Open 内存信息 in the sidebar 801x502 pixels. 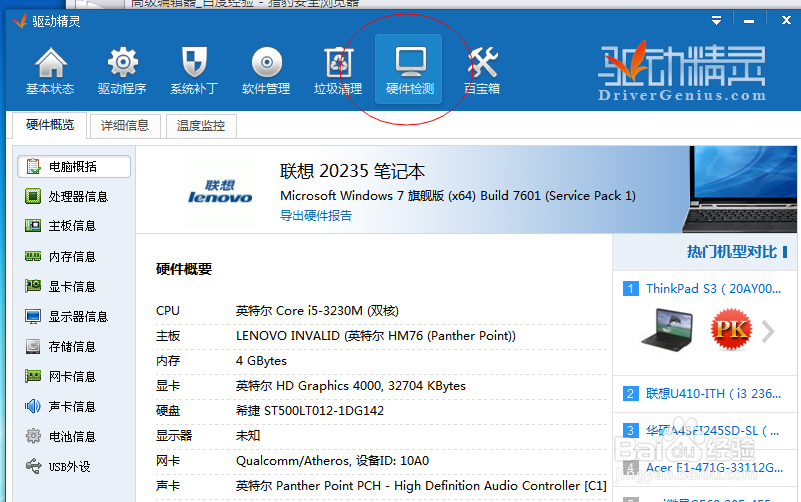click(x=61, y=256)
